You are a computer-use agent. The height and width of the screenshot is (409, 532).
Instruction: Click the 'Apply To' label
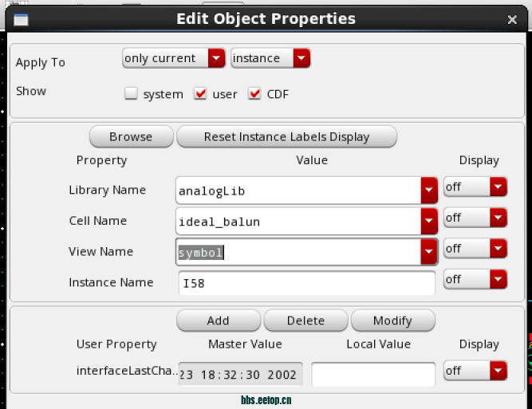pos(41,63)
